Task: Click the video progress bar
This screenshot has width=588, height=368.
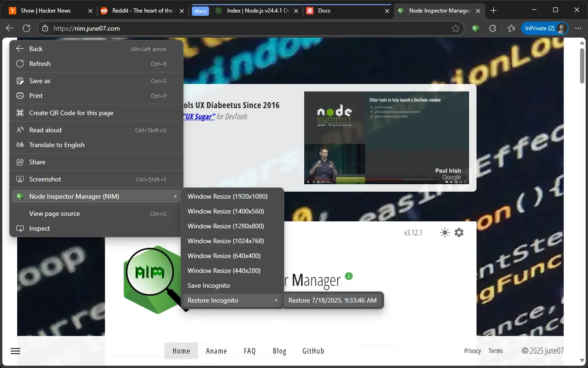Action: click(x=386, y=179)
